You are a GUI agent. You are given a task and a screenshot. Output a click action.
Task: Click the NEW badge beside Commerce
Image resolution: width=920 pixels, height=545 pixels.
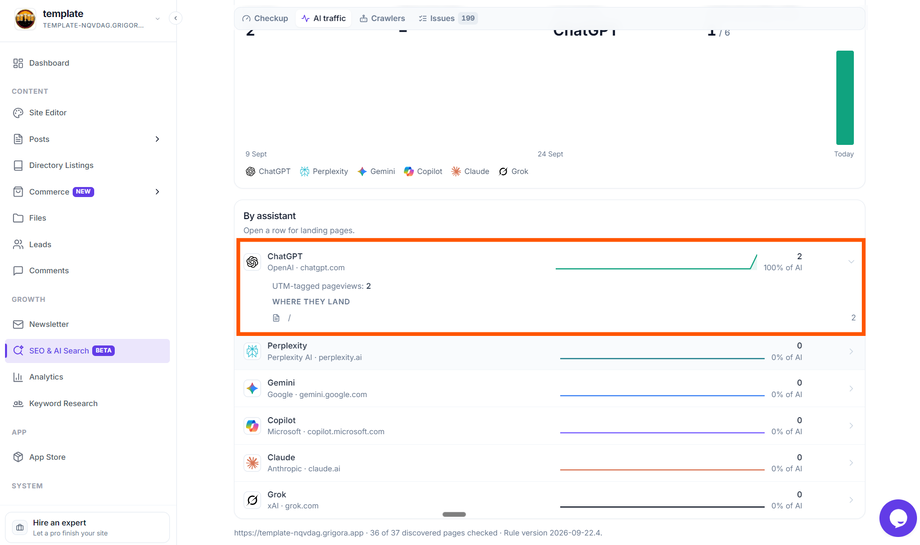(83, 192)
